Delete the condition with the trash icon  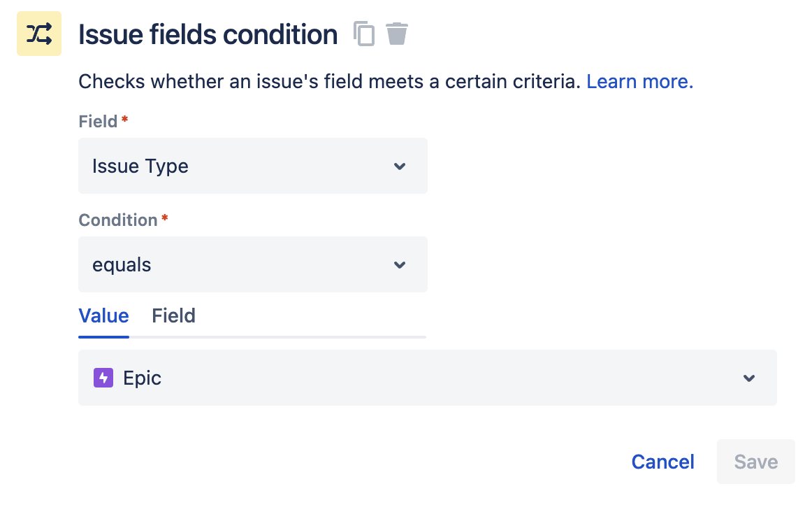point(397,34)
